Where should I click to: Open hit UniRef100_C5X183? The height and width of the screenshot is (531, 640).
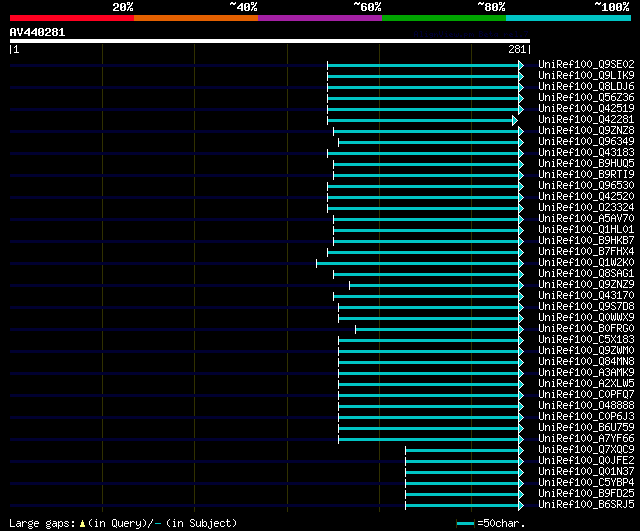586,340
